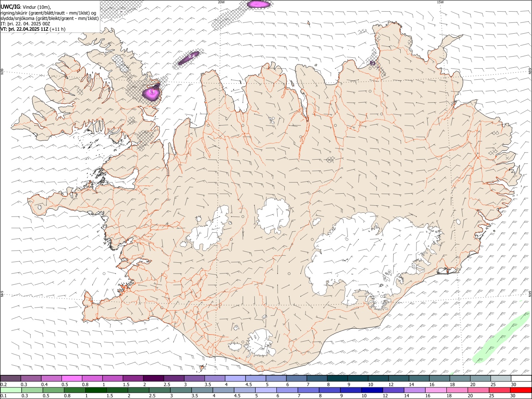This screenshot has height=399, width=532.
Task: Select the dark purple upper swatch labeled 2
Action: click(x=153, y=378)
